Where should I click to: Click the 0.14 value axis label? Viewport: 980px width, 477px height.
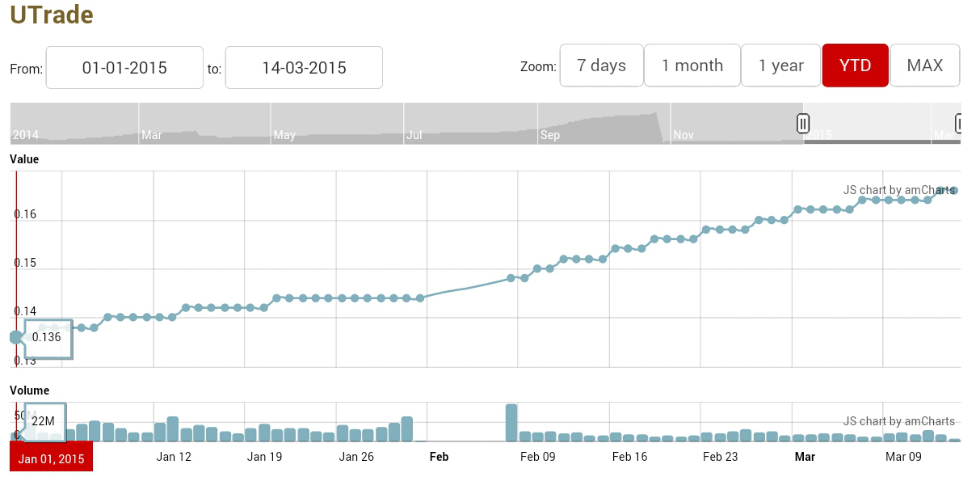tap(25, 312)
